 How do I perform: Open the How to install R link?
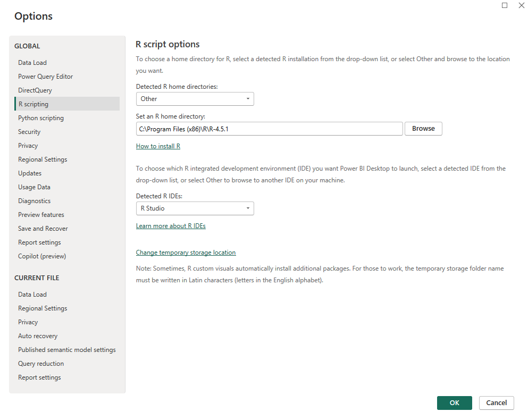[158, 146]
